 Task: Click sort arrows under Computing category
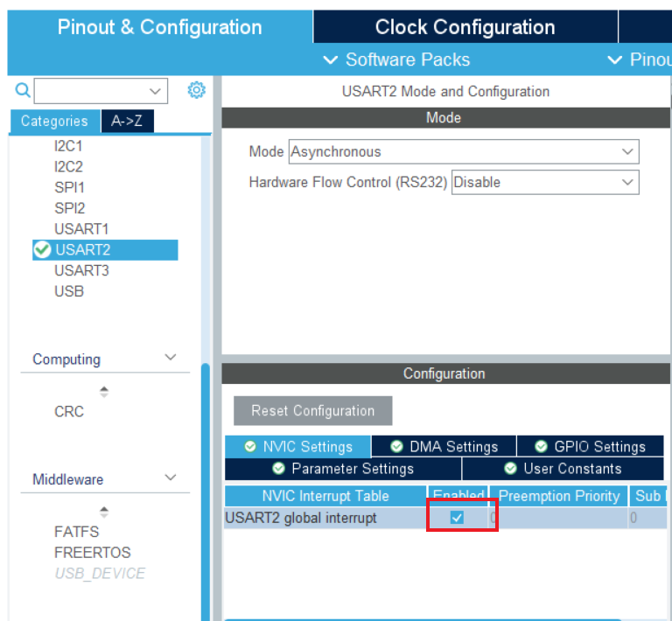104,392
